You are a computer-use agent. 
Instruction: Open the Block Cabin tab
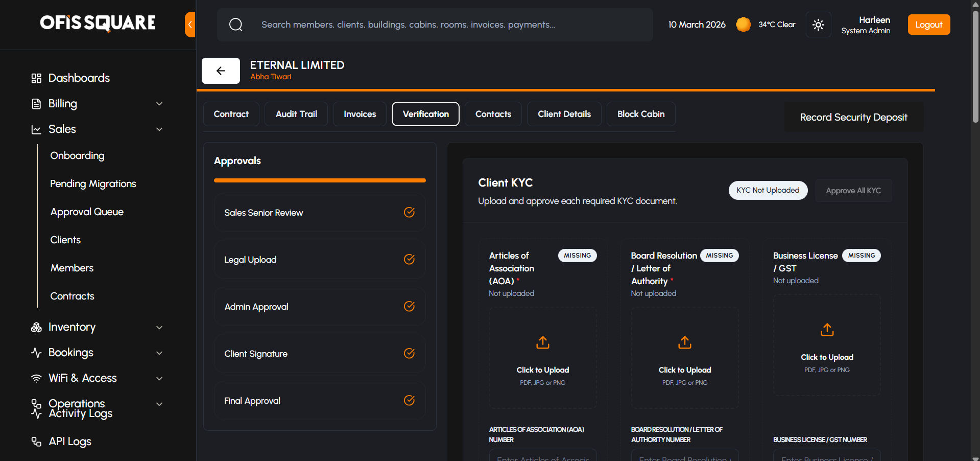[x=641, y=114]
